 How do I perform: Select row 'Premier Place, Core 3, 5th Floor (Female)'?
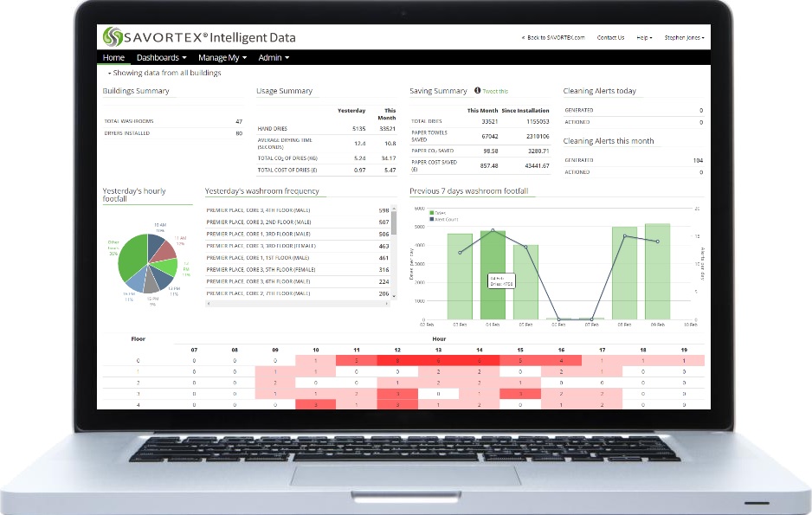pos(298,270)
